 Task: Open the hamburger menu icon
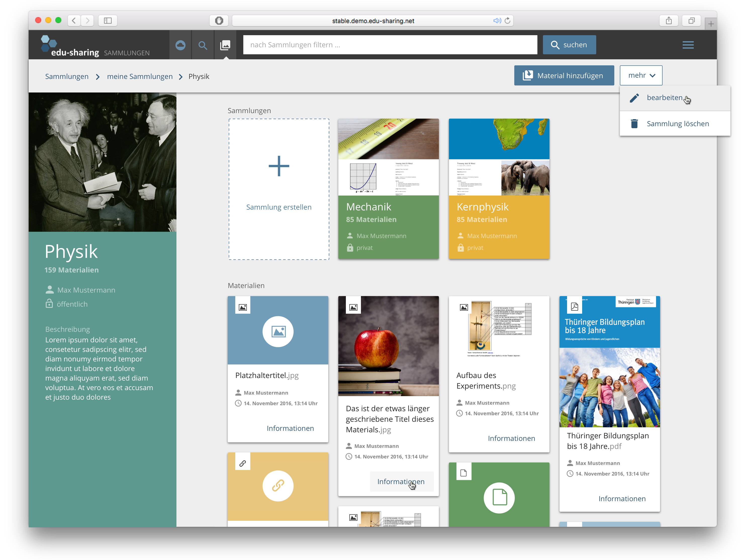(688, 45)
